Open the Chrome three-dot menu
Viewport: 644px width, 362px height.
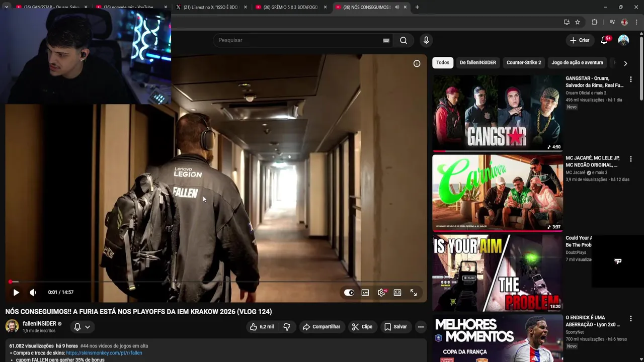(x=637, y=22)
